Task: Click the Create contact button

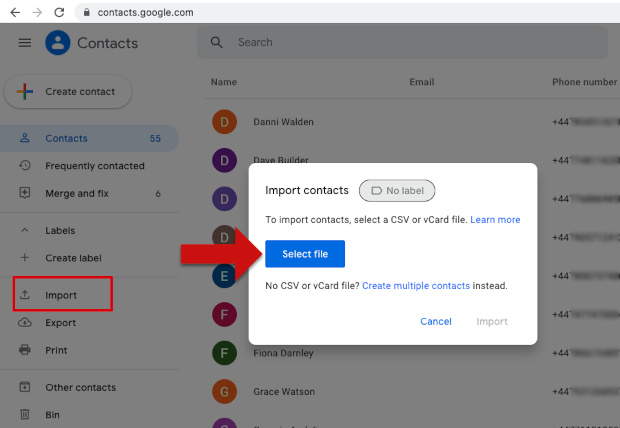Action: tap(69, 92)
